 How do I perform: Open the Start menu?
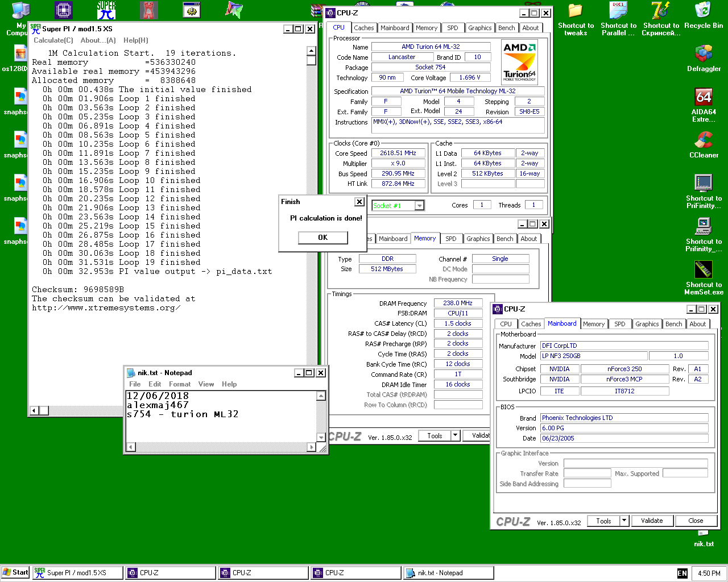pyautogui.click(x=15, y=572)
